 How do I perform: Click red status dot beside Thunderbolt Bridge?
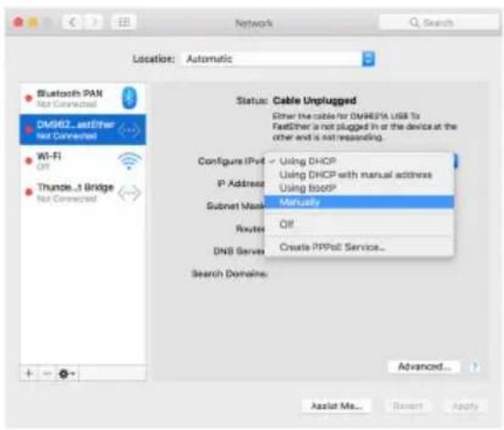point(29,192)
